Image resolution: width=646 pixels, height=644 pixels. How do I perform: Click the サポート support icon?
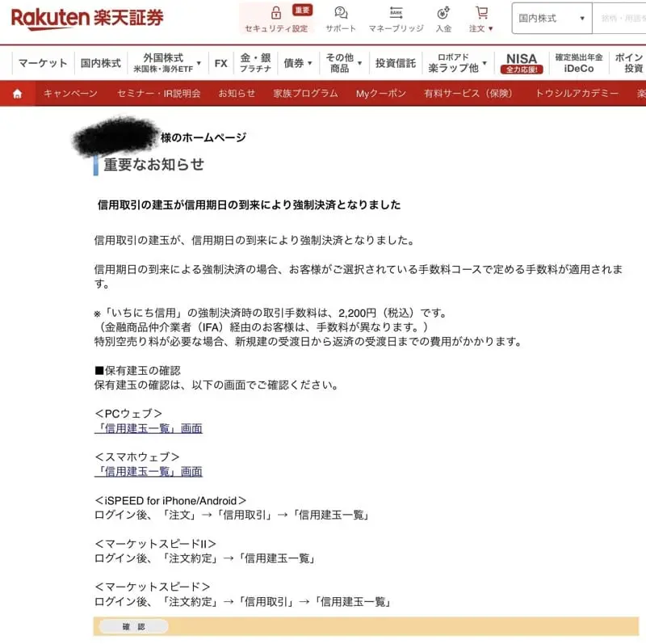[341, 14]
